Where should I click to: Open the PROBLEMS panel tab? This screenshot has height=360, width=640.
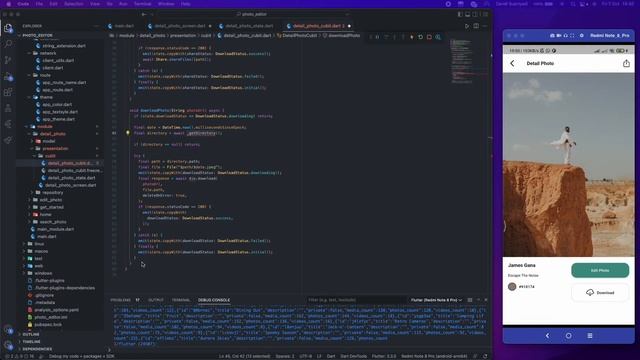(120, 300)
